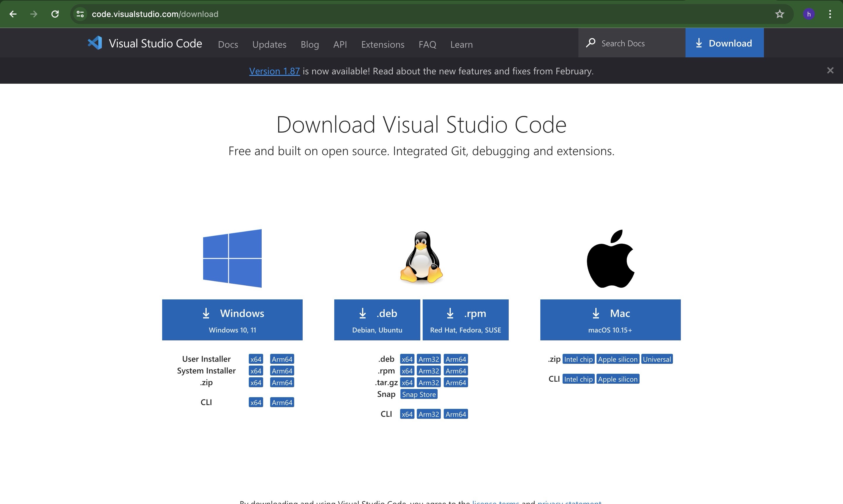Select Mac CLI Apple silicon
The image size is (843, 504).
coord(618,379)
